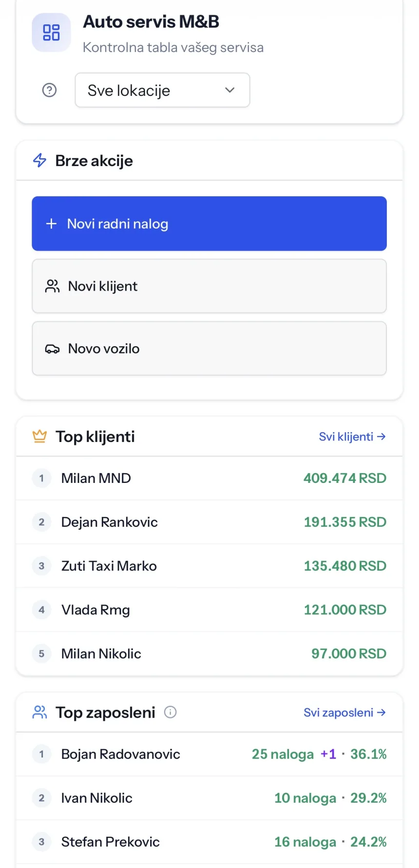The width and height of the screenshot is (419, 868).
Task: Select client Milan MND
Action: [96, 478]
